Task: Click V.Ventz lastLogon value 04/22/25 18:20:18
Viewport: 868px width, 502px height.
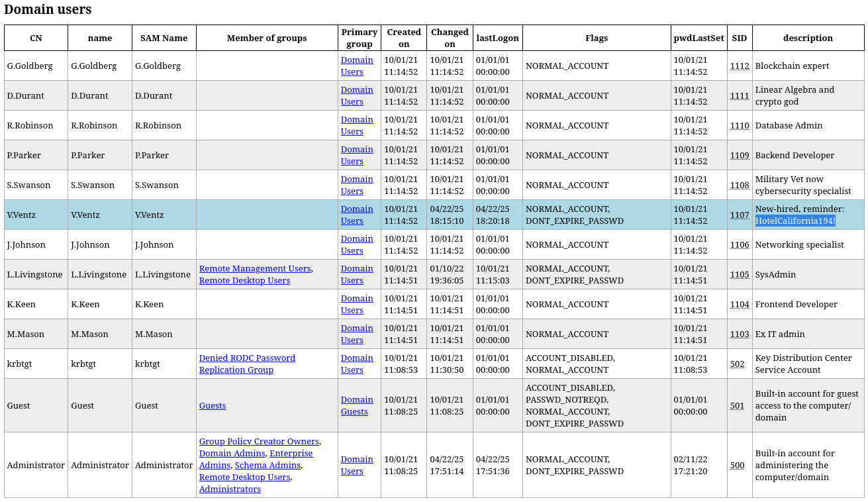Action: coord(493,215)
